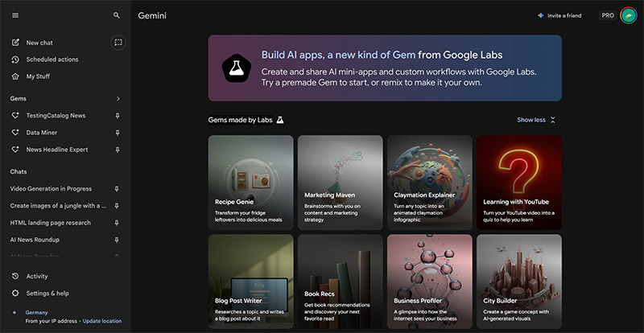Open the hamburger main menu

[x=15, y=15]
